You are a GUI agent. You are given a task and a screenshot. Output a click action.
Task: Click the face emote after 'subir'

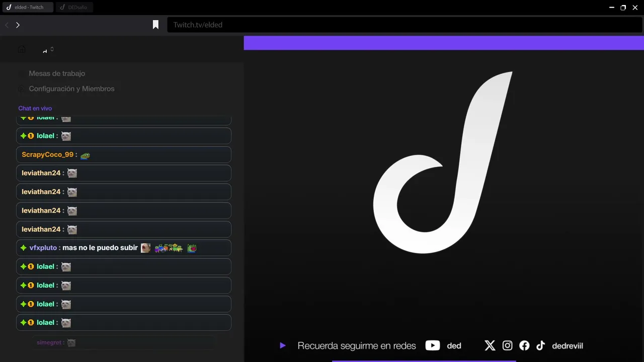[145, 248]
